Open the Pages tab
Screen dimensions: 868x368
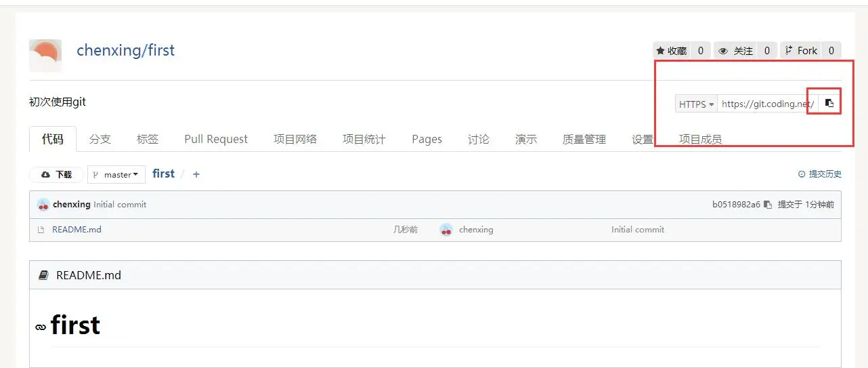pyautogui.click(x=427, y=139)
